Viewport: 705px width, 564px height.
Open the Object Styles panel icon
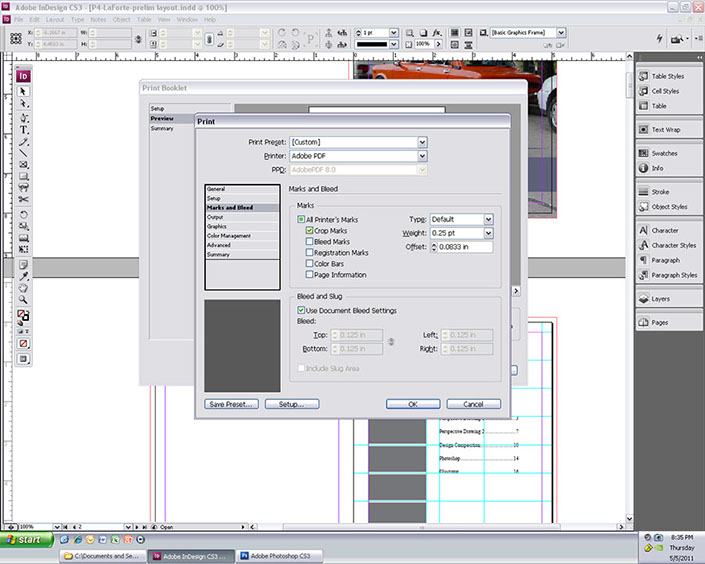click(x=643, y=206)
